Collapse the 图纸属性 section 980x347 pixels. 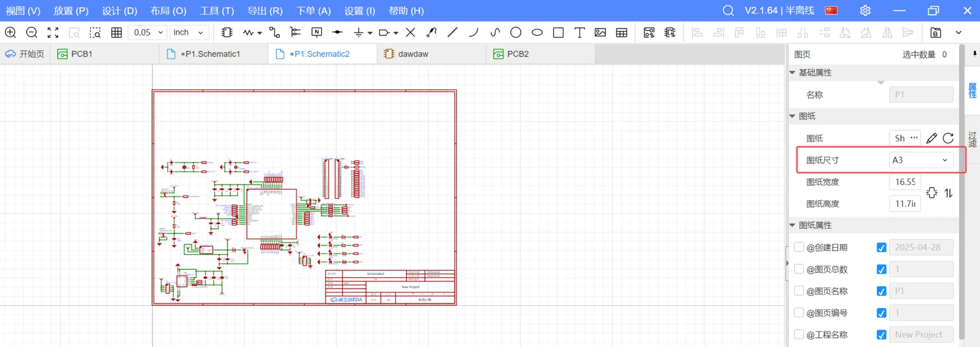pos(792,225)
